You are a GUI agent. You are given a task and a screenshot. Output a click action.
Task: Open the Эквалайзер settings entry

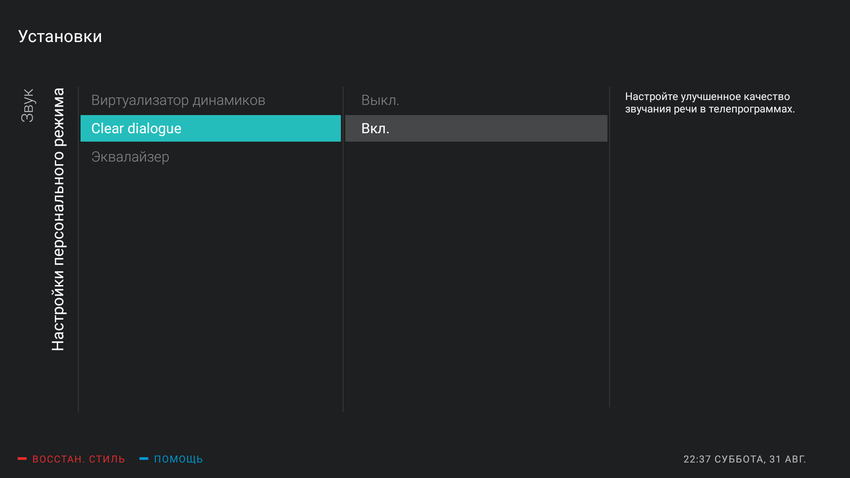130,157
